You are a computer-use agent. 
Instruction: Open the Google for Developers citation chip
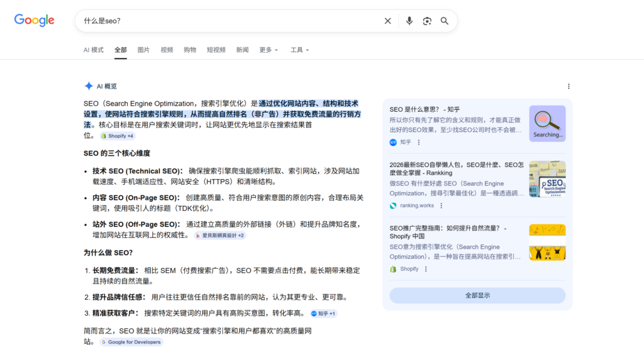coord(131,342)
